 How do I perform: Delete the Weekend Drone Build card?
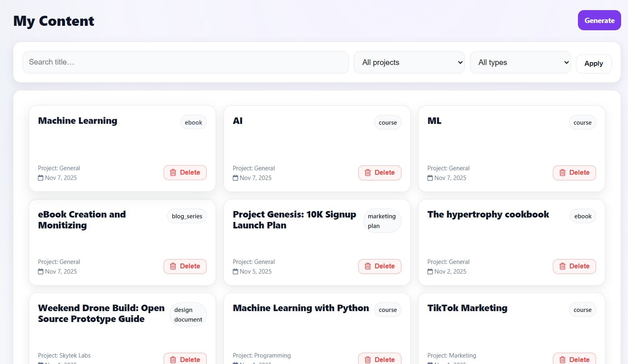[x=185, y=359]
